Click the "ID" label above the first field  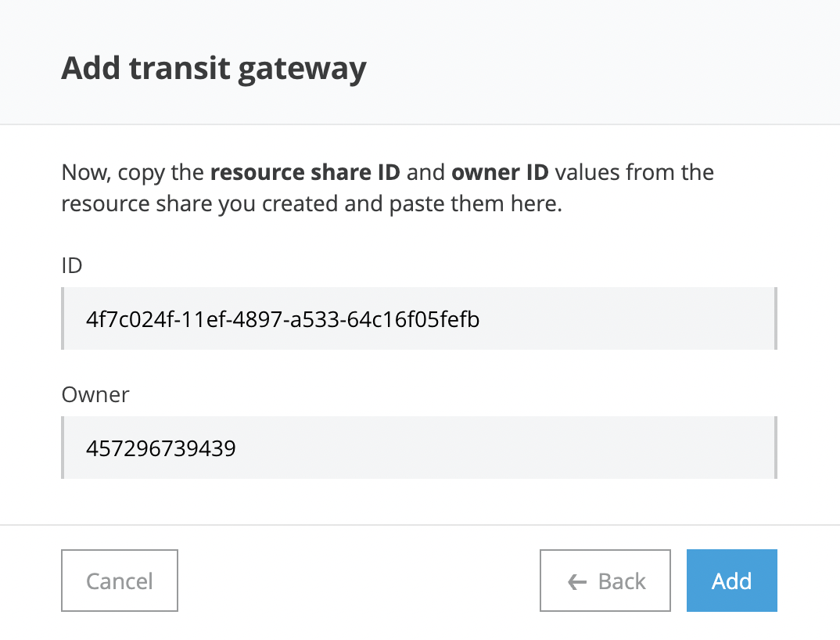[x=72, y=265]
